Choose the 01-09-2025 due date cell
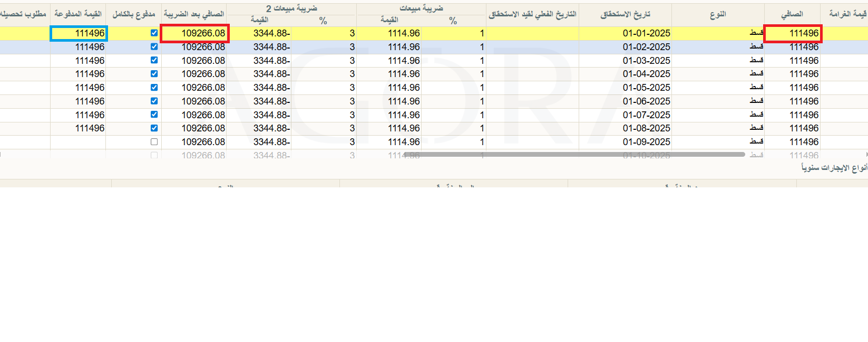 coord(625,142)
